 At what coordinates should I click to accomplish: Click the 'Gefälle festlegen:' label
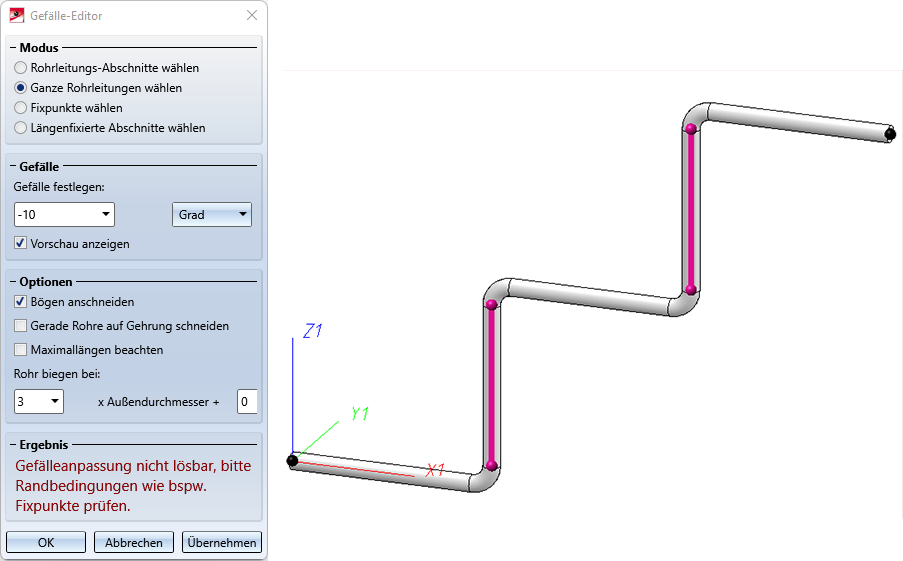tap(59, 187)
